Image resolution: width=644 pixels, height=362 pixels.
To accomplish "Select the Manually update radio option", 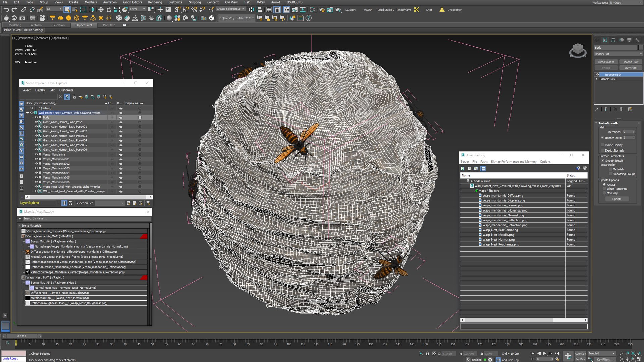I will tap(604, 193).
